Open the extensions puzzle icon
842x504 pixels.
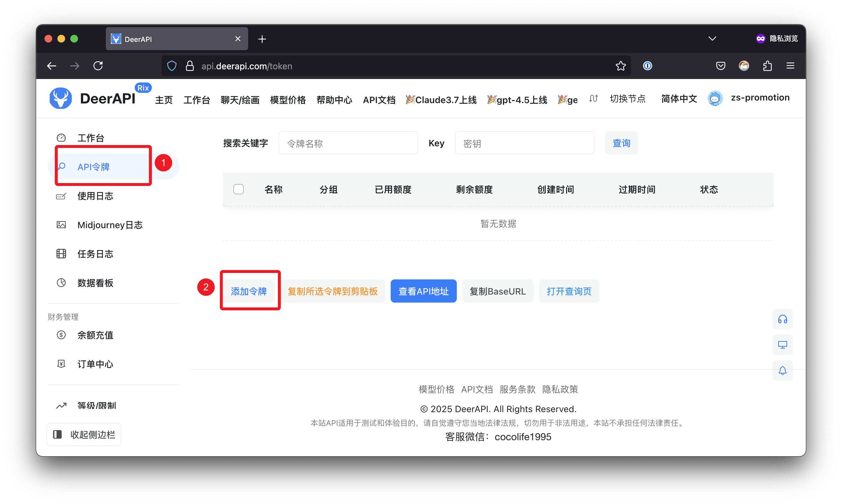point(767,66)
